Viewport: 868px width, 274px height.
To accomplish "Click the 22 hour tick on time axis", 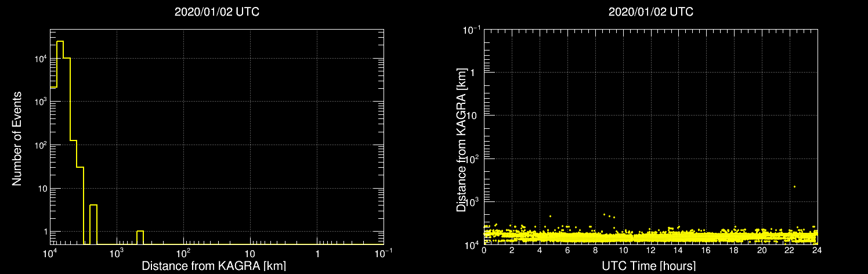I will 790,250.
